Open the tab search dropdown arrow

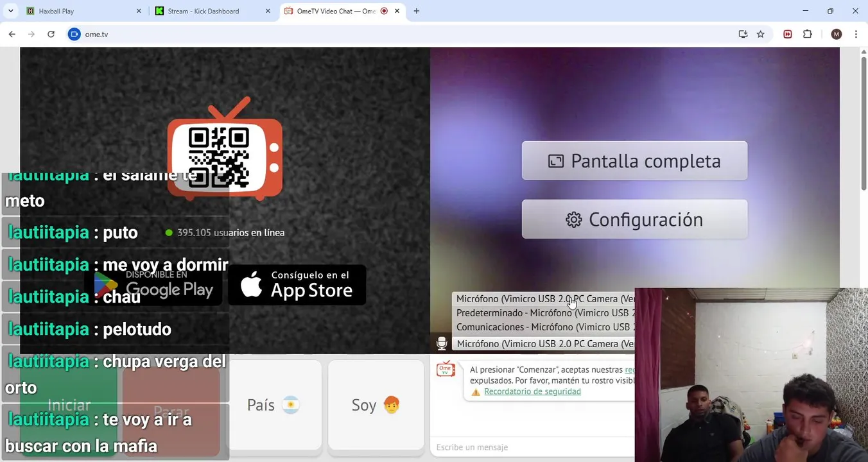[10, 11]
